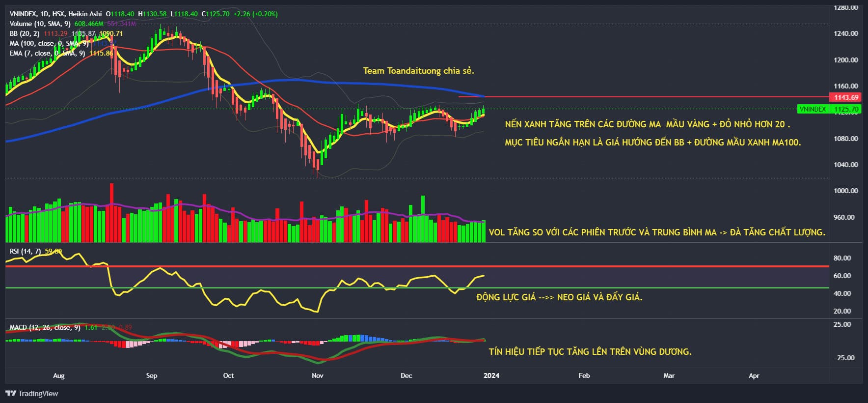Image resolution: width=868 pixels, height=403 pixels.
Task: Click the 960.00 price axis label
Action: tap(844, 217)
